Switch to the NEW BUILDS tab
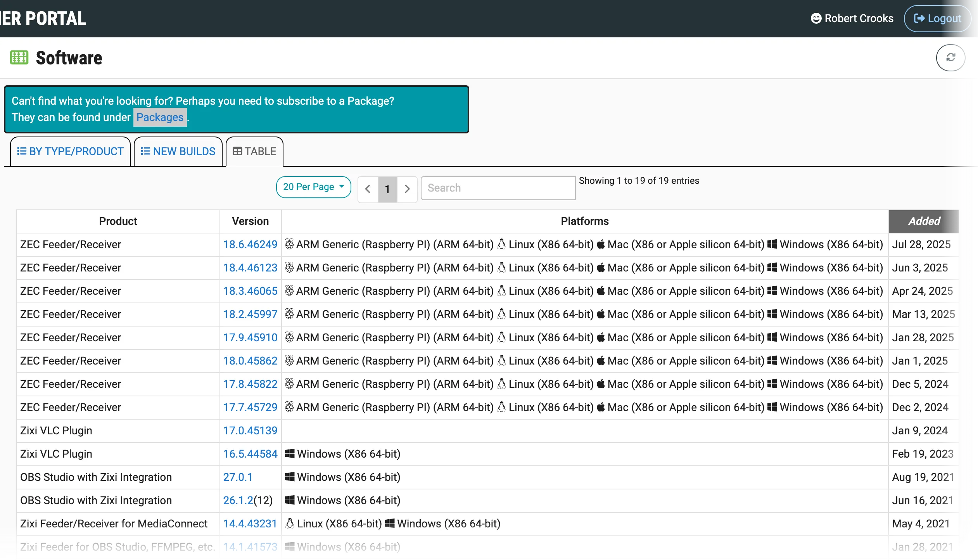 tap(178, 151)
